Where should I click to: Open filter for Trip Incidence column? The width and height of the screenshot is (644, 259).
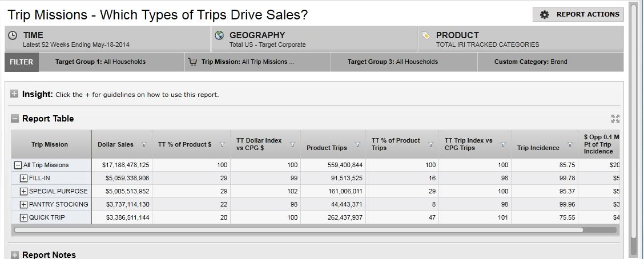point(570,145)
